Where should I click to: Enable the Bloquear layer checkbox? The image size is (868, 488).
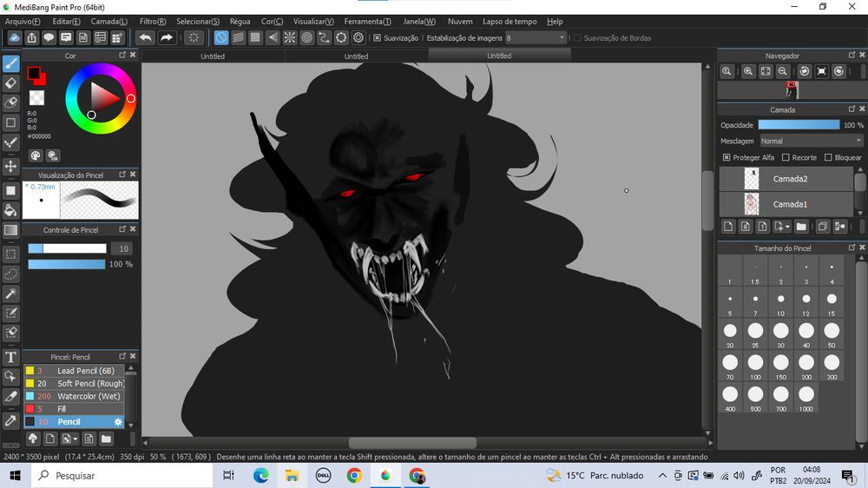pos(828,158)
